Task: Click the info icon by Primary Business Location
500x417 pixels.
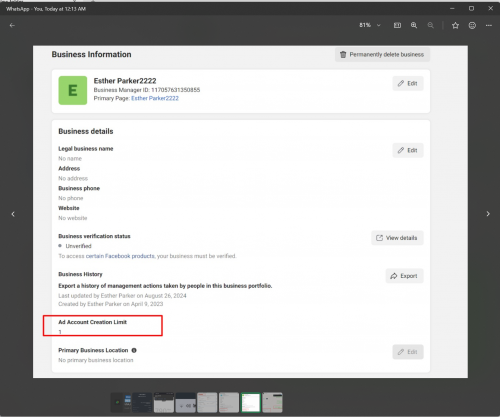Action: (x=134, y=350)
